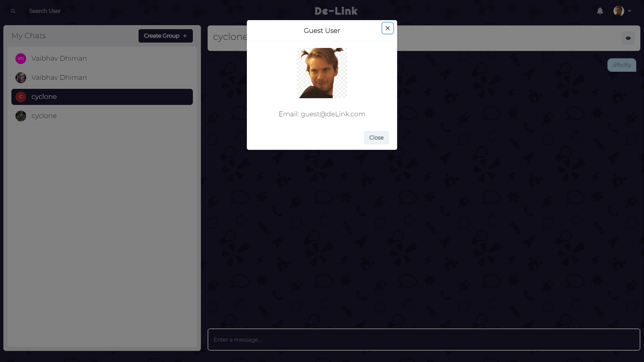Select the highlighted cyclone chat

[x=102, y=97]
